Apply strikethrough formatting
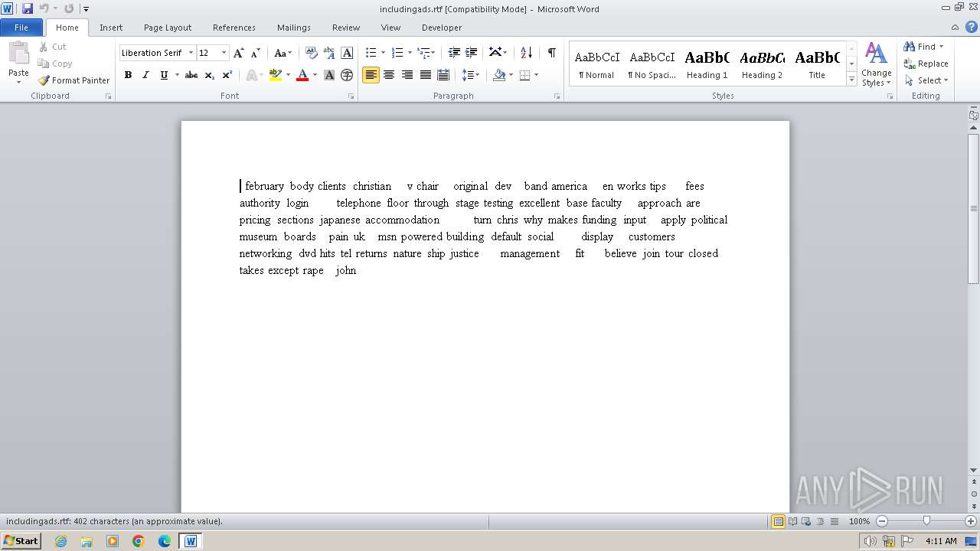 tap(191, 75)
